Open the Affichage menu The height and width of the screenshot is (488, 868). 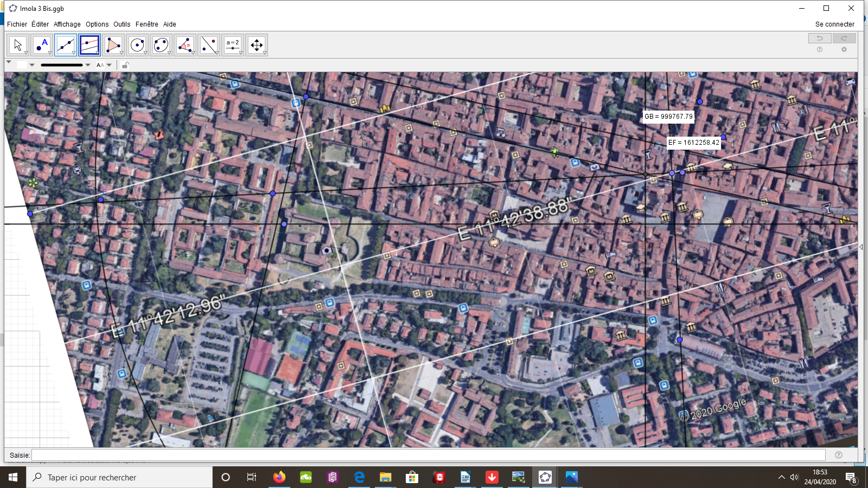tap(67, 24)
